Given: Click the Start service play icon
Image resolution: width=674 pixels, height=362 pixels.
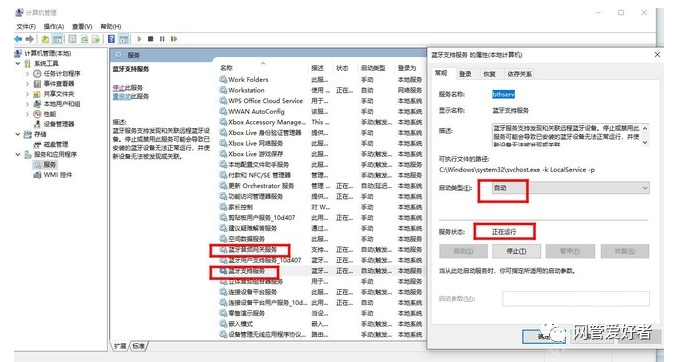Looking at the screenshot, I should (139, 39).
